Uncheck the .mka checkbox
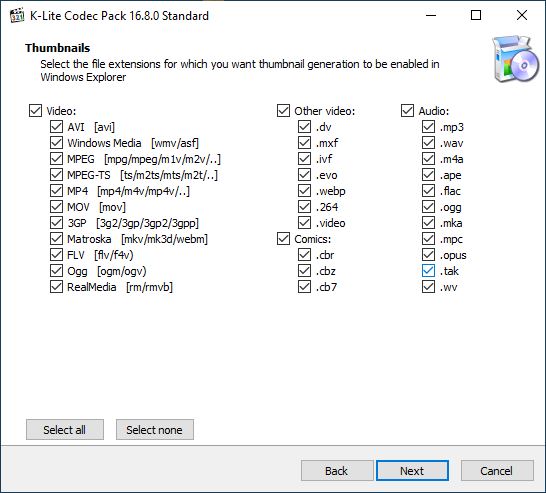 [429, 223]
